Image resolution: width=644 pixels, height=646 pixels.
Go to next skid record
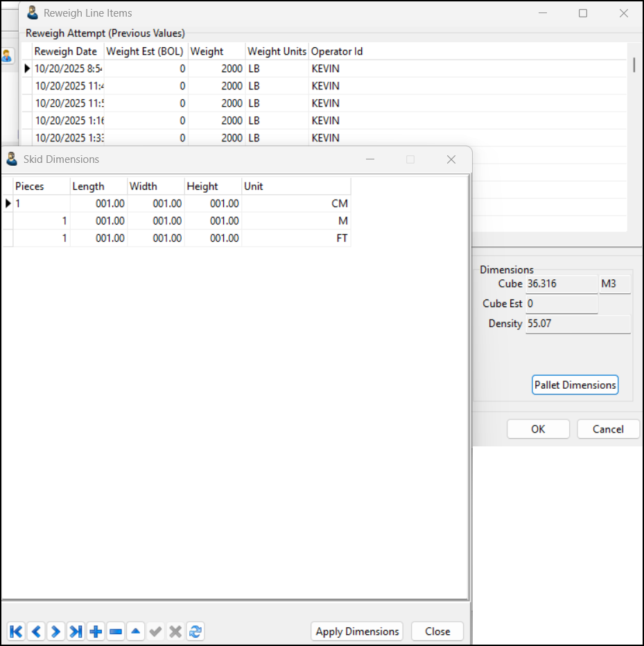point(56,631)
